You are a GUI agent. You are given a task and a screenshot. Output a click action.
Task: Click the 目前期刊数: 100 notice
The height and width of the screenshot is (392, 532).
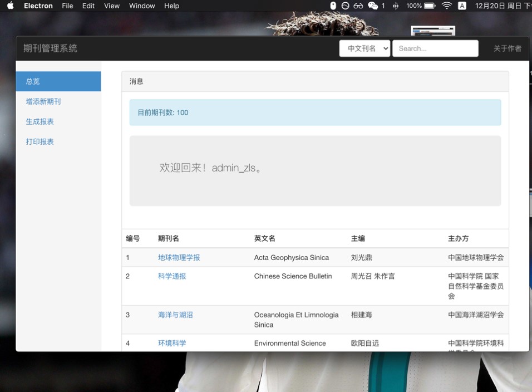[315, 112]
